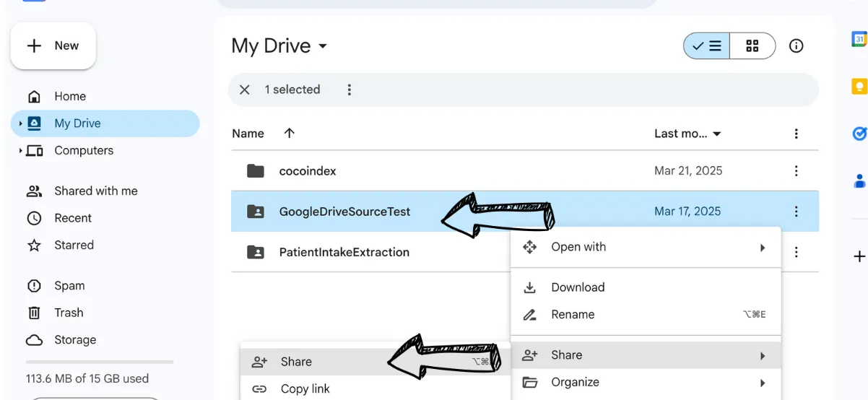
Task: Click Share in the submenu
Action: [x=375, y=362]
